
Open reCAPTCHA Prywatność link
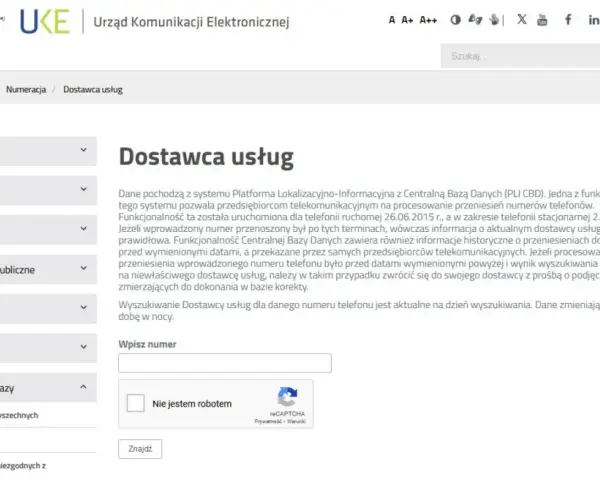[x=268, y=421]
